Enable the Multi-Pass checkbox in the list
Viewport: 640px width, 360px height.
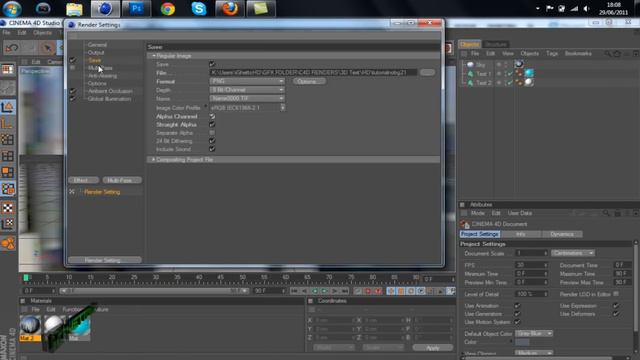click(72, 68)
